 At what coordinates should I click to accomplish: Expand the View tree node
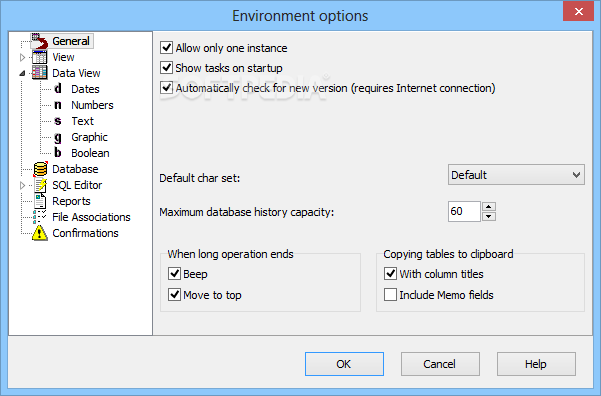22,58
